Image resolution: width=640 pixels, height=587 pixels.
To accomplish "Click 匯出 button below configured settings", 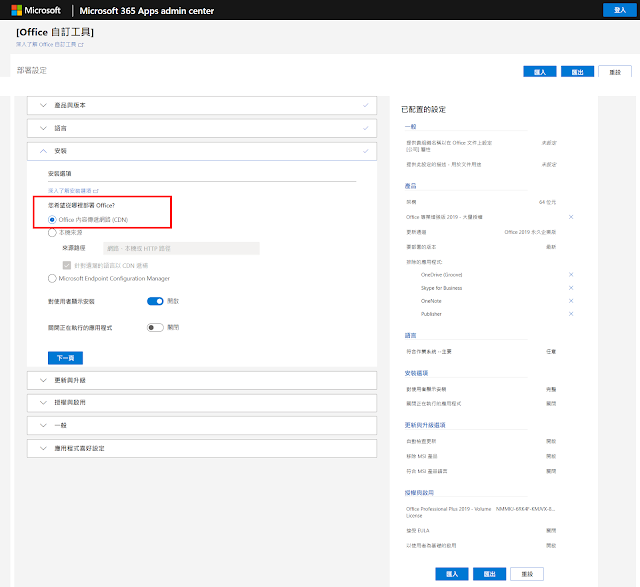I will pos(489,574).
